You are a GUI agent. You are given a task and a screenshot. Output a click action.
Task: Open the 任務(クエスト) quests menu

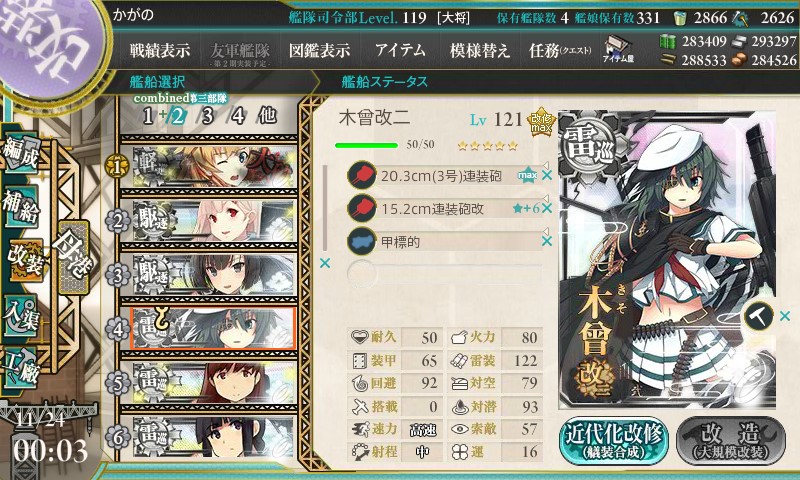point(560,50)
